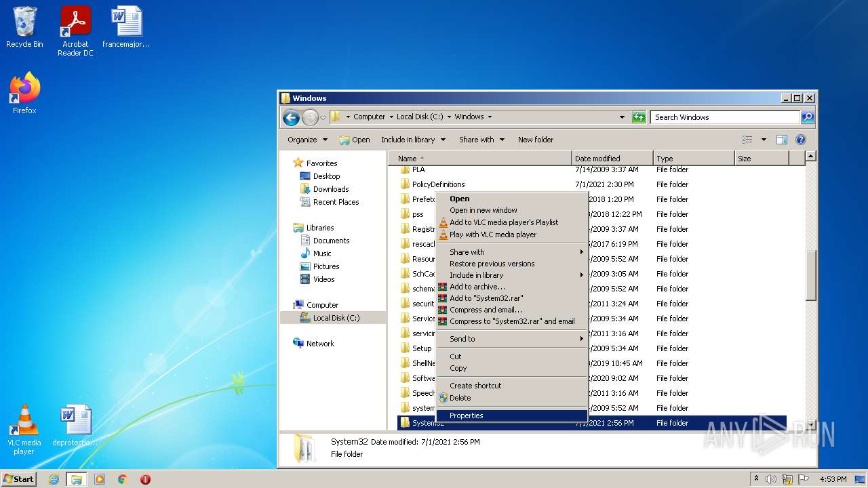Open Explorer help question mark icon
The width and height of the screenshot is (868, 488).
point(800,140)
